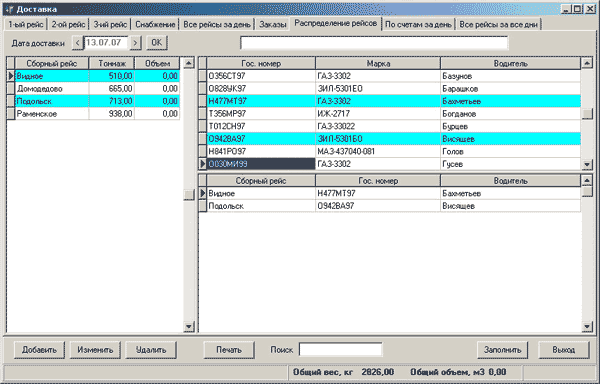Open the 1-ый рейс tab
The width and height of the screenshot is (600, 384).
(26, 24)
